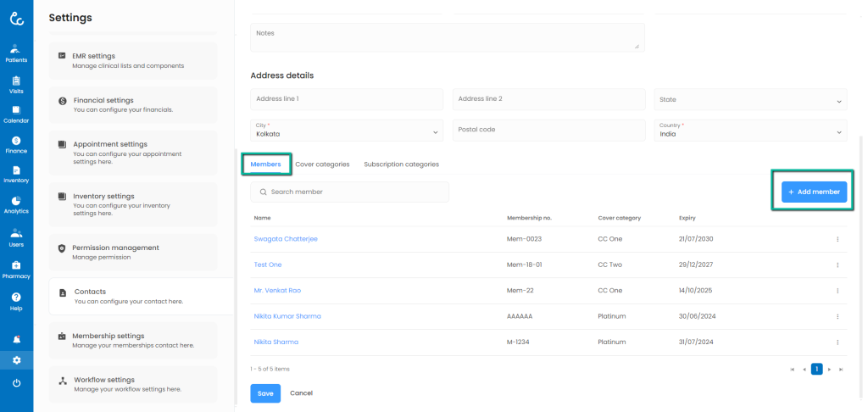Open row options for Swagata Chatterjee
The height and width of the screenshot is (412, 868).
(837, 239)
